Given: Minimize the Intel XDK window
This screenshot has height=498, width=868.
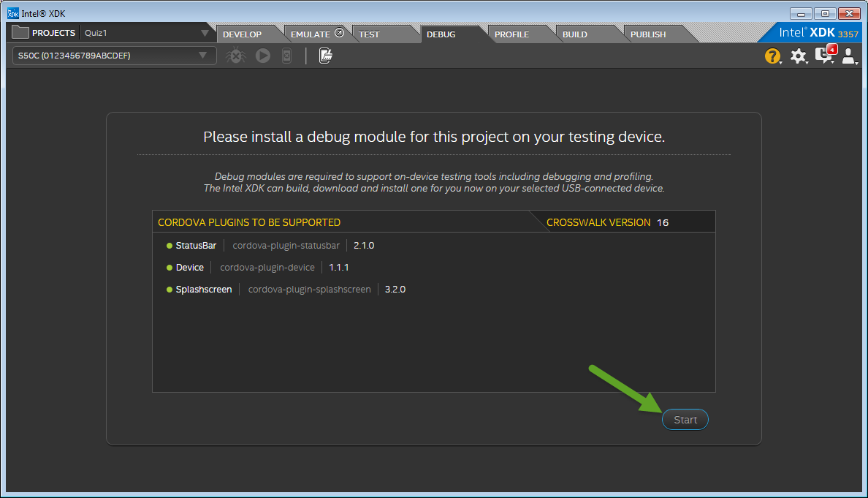Looking at the screenshot, I should pyautogui.click(x=801, y=14).
